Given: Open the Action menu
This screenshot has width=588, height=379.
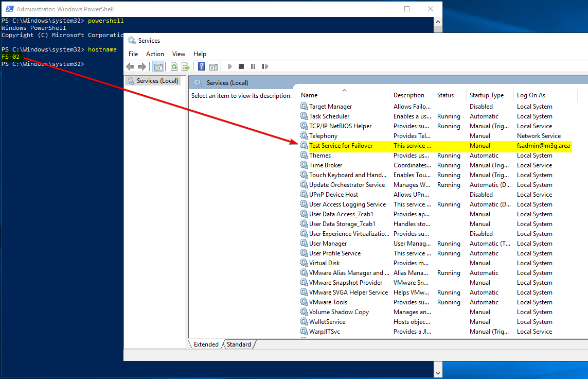Looking at the screenshot, I should point(155,54).
